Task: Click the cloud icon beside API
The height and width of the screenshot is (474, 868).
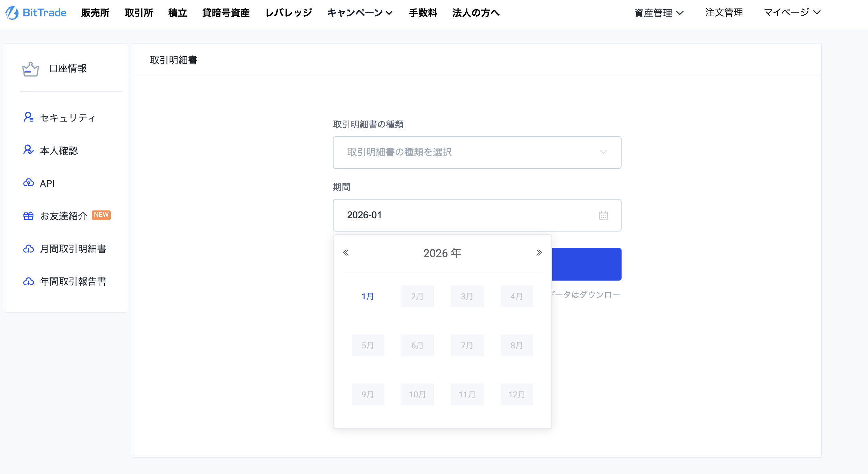Action: point(28,183)
